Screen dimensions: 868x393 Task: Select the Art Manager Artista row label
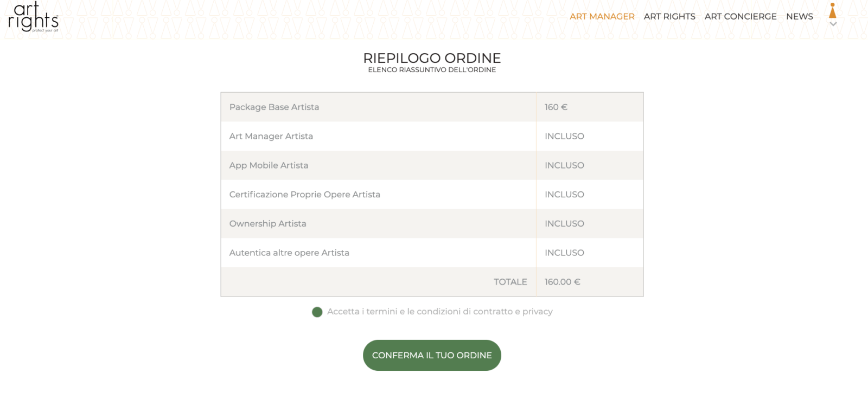click(x=271, y=136)
